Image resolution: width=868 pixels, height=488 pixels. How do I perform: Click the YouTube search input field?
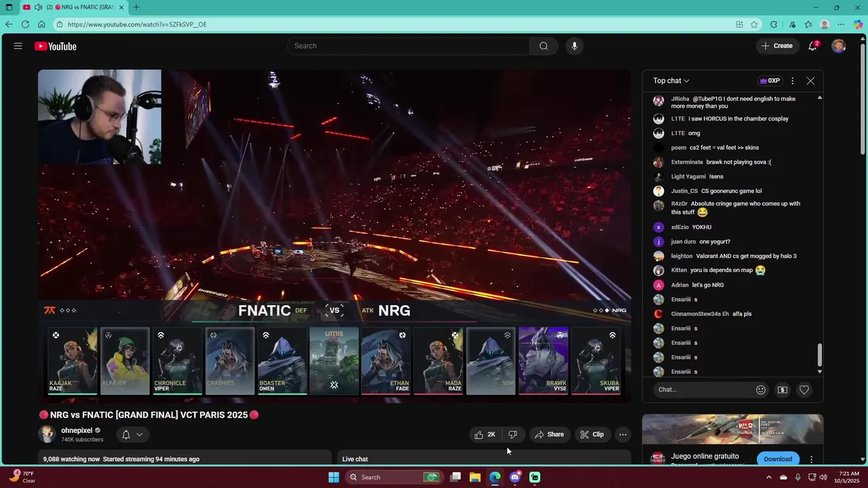coord(409,46)
